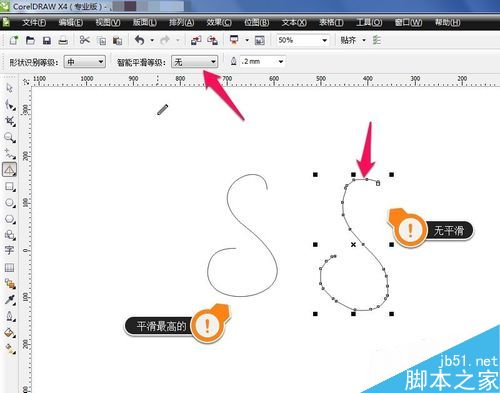This screenshot has height=393, width=500.
Task: Click the ruler origin corner icon
Action: (25, 82)
